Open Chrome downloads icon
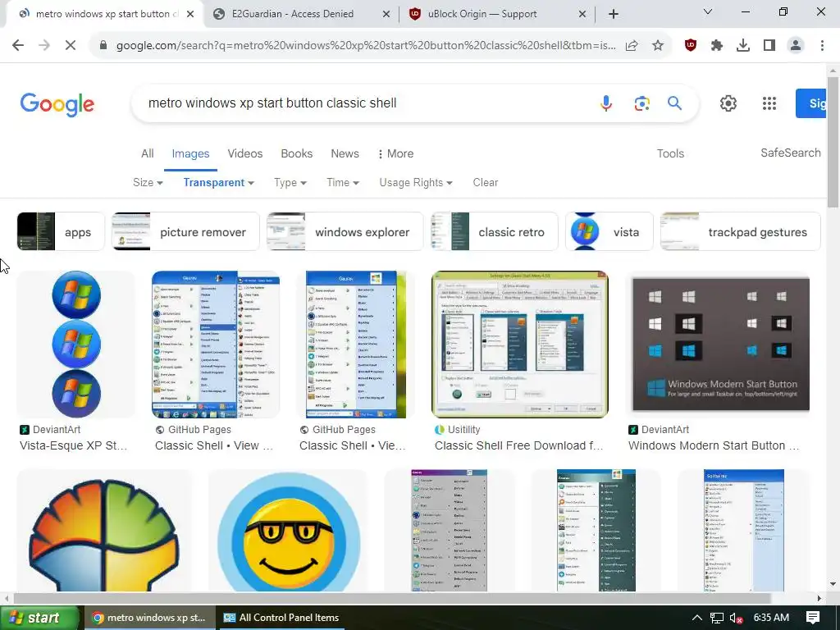840x630 pixels. coord(743,46)
